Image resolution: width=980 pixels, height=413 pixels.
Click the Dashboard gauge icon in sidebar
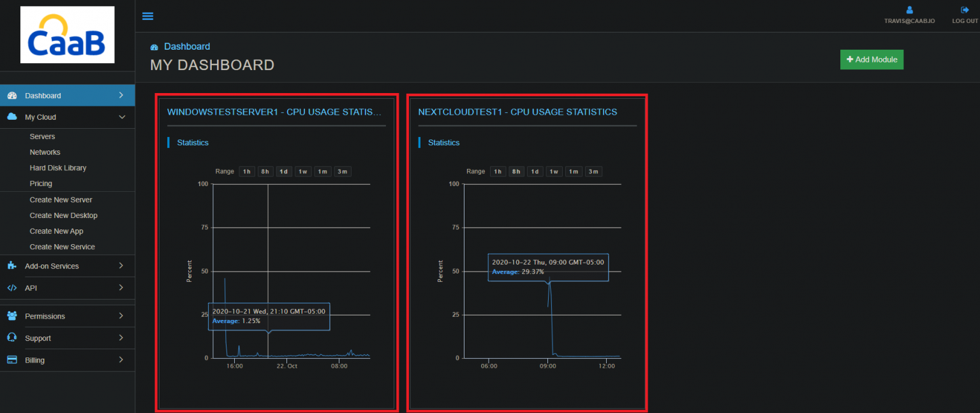pos(11,96)
